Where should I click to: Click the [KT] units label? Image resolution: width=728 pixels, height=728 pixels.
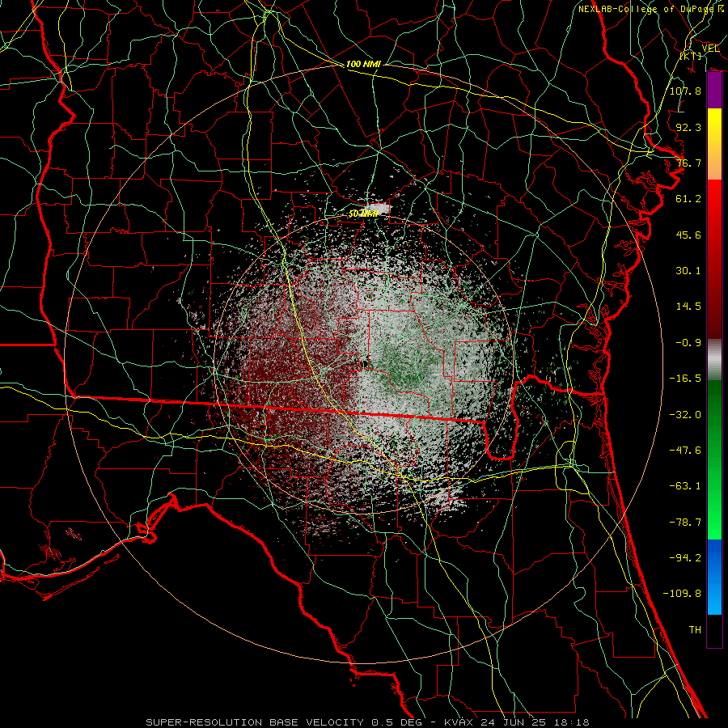coord(691,56)
